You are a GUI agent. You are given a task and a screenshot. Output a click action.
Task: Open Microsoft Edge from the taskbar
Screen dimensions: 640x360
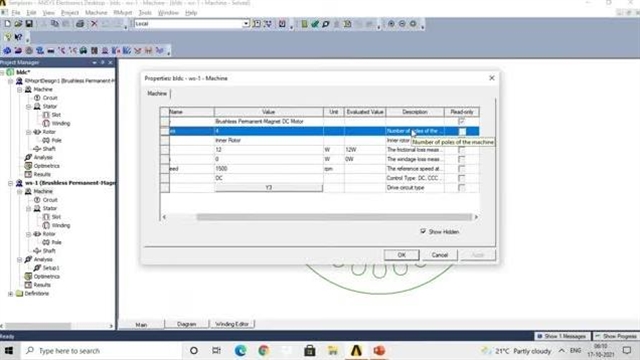click(x=240, y=351)
